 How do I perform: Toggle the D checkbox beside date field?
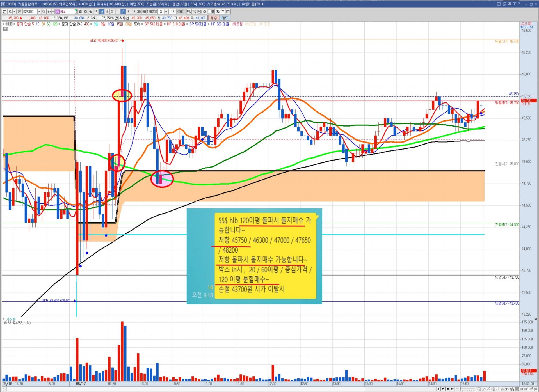point(210,12)
